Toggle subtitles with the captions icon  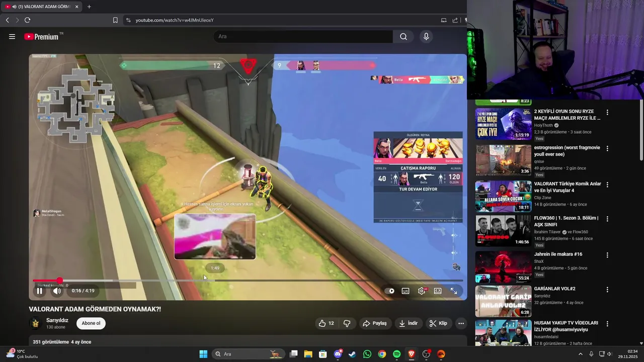pos(406,291)
